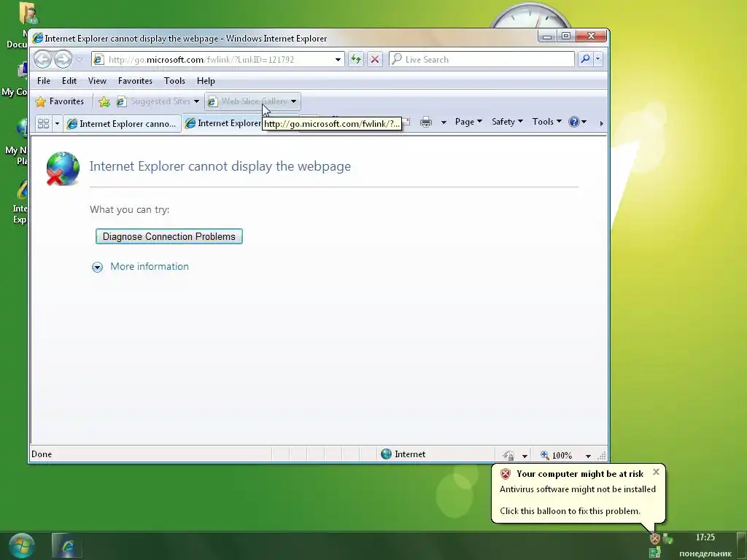Open search provider options dropdown

[598, 59]
